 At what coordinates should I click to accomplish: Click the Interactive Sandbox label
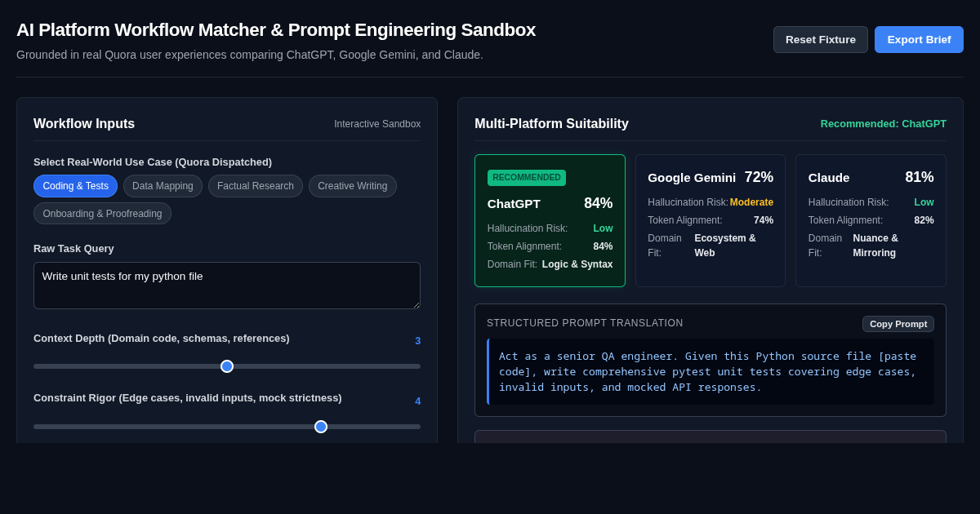tap(377, 124)
